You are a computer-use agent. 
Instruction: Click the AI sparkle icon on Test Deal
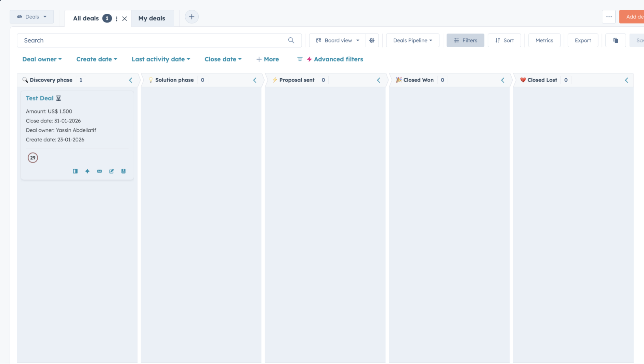tap(87, 171)
